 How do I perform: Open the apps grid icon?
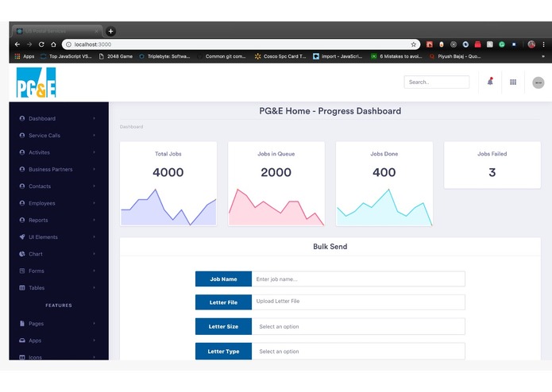click(513, 82)
